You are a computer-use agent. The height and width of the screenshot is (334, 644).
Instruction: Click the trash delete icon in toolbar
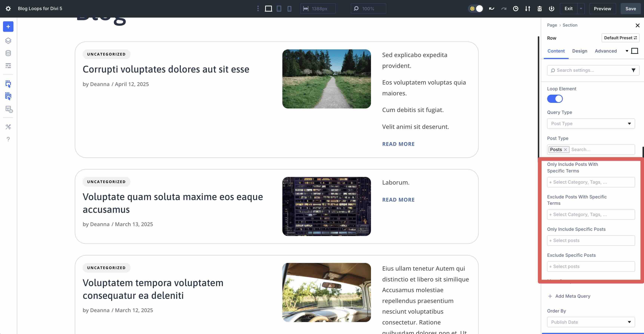(540, 8)
